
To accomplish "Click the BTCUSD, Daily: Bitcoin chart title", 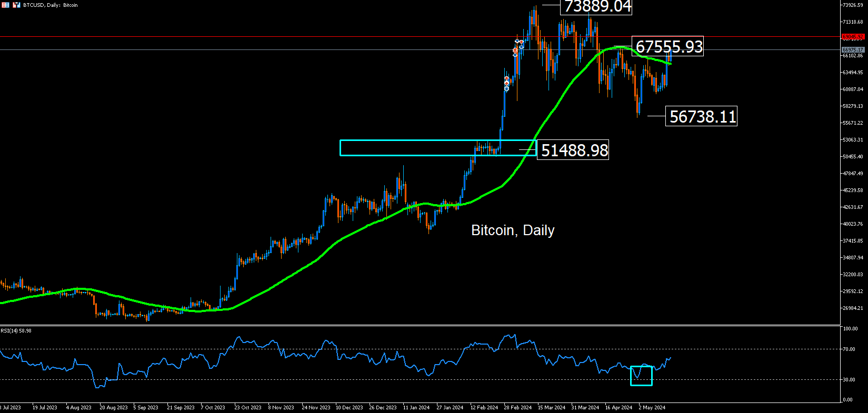I will pyautogui.click(x=51, y=5).
